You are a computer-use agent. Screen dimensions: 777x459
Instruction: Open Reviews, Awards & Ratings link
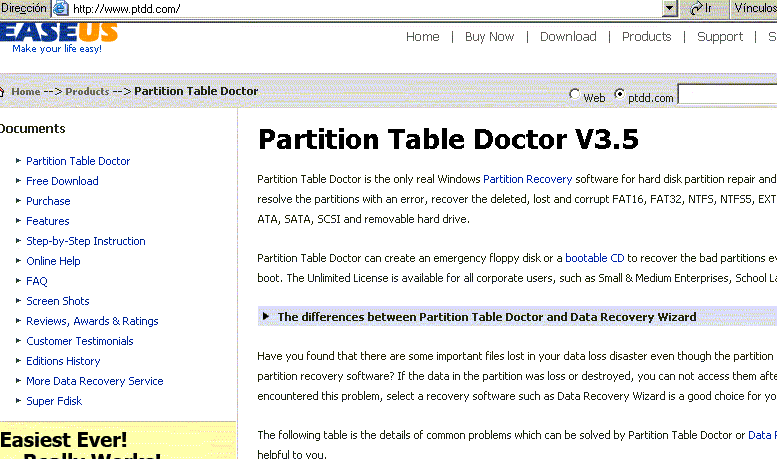coord(92,321)
